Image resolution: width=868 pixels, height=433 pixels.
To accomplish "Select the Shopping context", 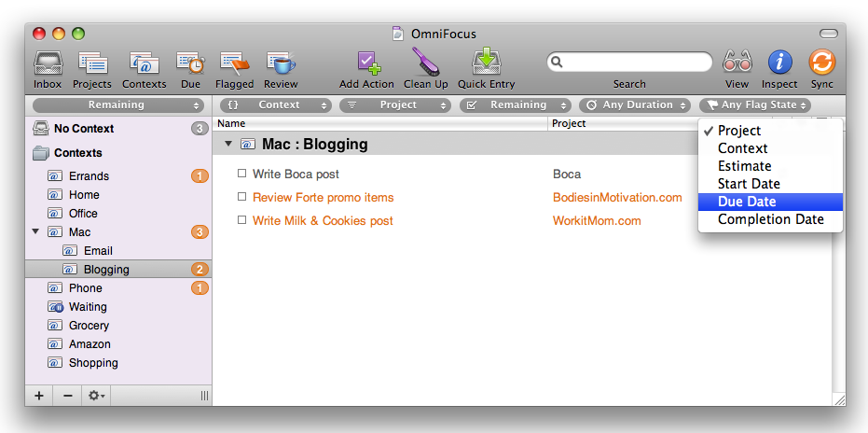I will tap(118, 363).
